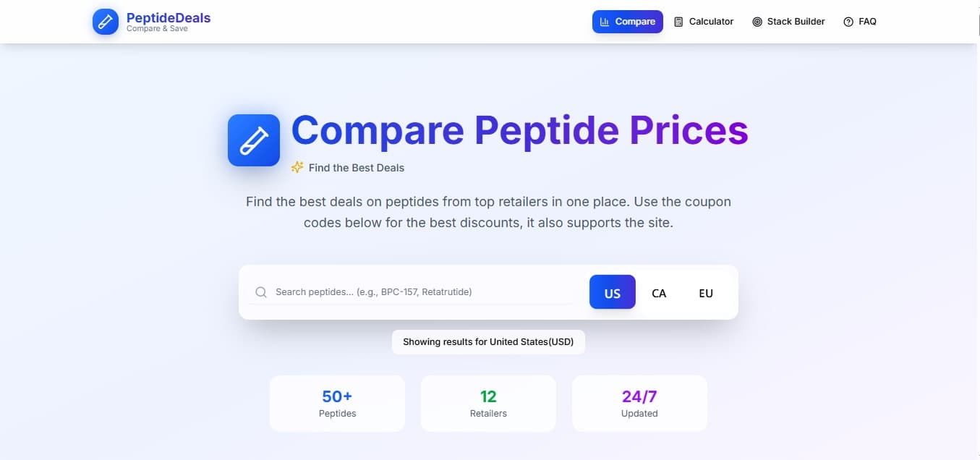Switch region to EU pricing
Image resolution: width=980 pixels, height=460 pixels.
click(705, 292)
